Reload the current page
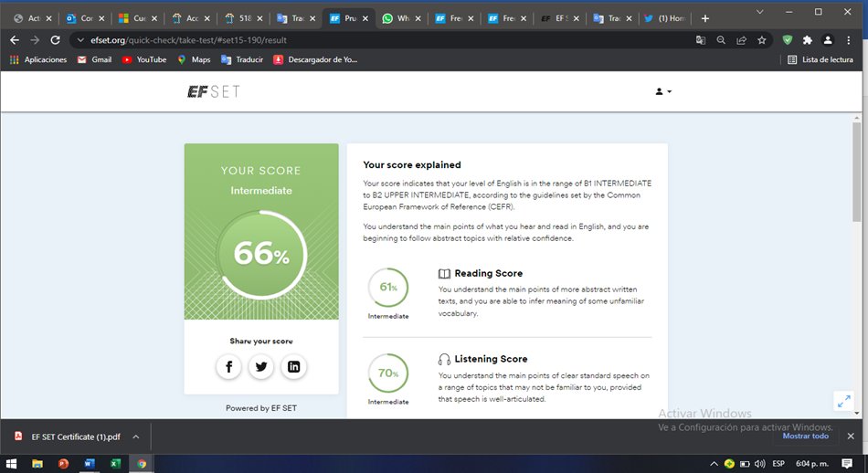 point(55,40)
